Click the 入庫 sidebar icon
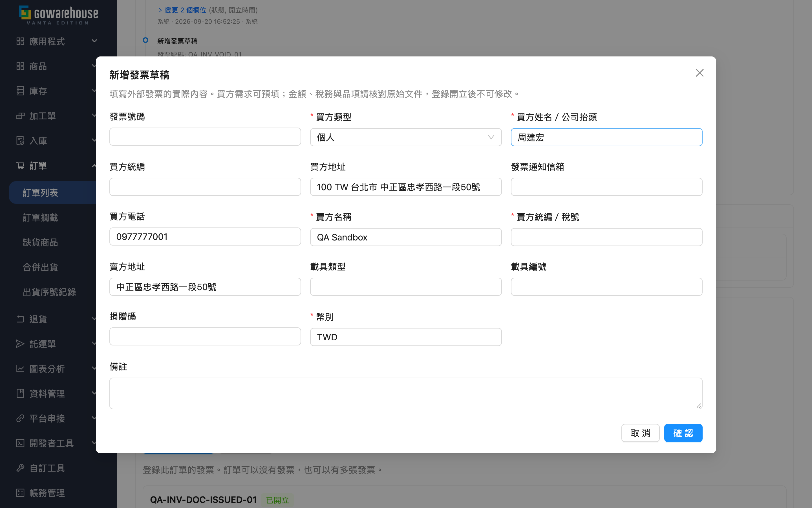Viewport: 812px width, 508px height. click(20, 141)
